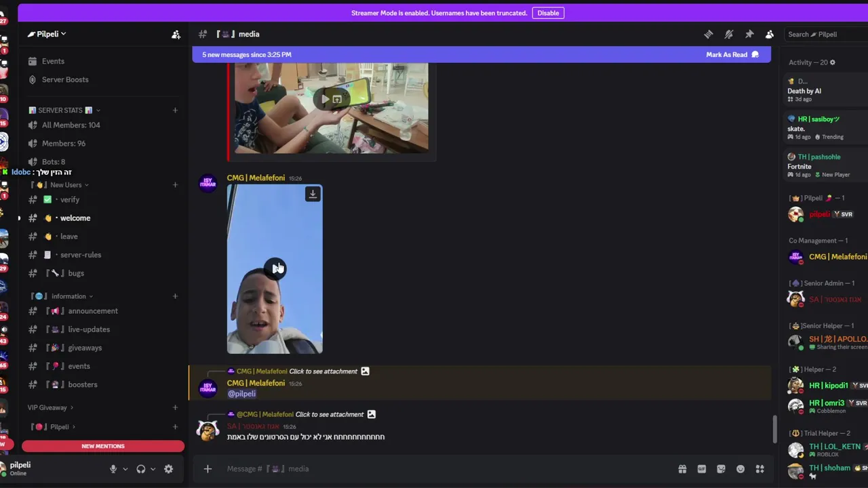Select the Members: 96 voice channel
The width and height of the screenshot is (868, 488).
102,143
